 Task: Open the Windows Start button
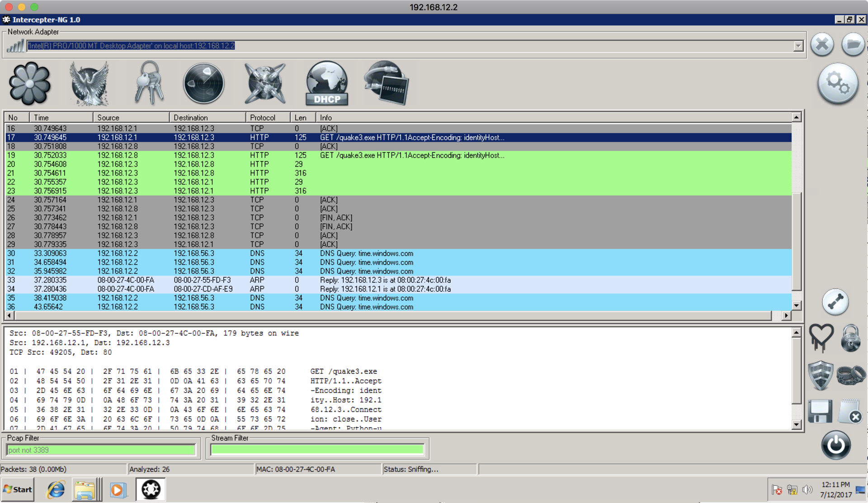click(18, 489)
